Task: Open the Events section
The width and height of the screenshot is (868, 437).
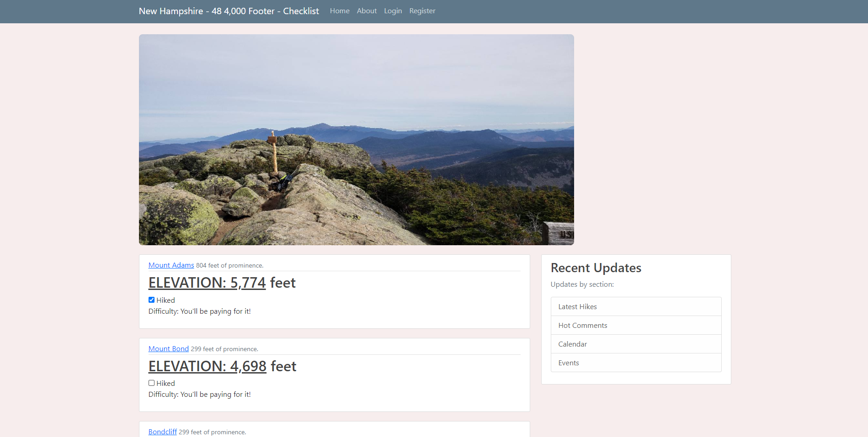Action: click(x=569, y=363)
